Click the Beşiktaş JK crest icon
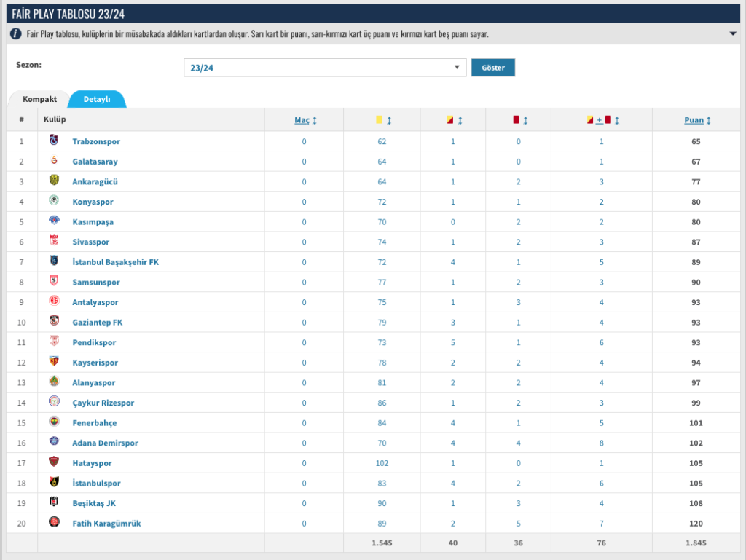This screenshot has height=560, width=746. (x=54, y=502)
